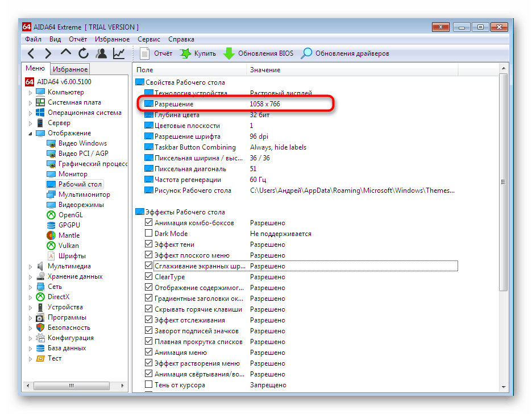Toggle the Dark Mode checkbox
The width and height of the screenshot is (532, 414).
[x=148, y=233]
